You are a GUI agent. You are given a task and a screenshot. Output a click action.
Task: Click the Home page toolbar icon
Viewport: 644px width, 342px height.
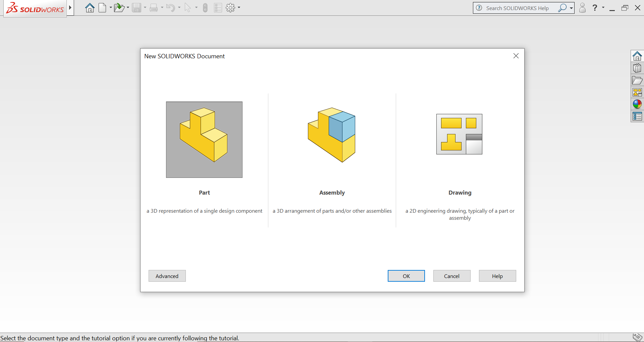(90, 8)
